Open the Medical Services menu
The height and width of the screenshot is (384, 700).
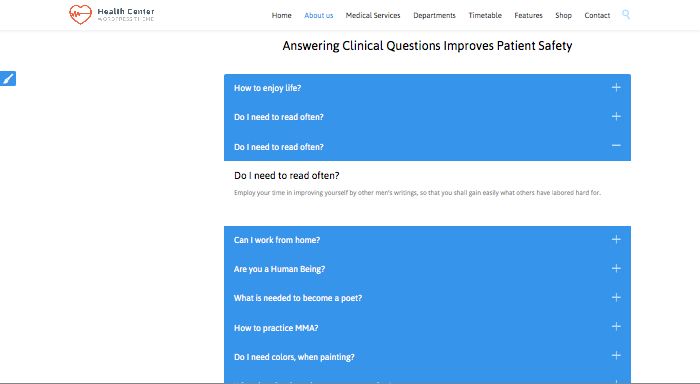pos(373,15)
